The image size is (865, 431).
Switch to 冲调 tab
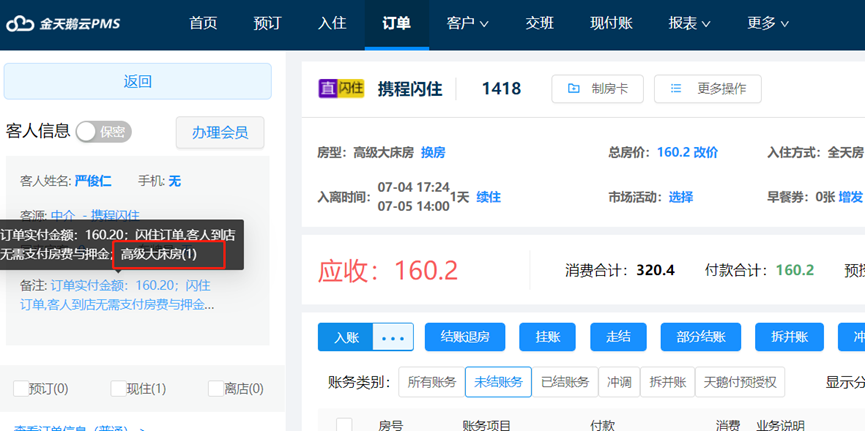[x=619, y=382]
